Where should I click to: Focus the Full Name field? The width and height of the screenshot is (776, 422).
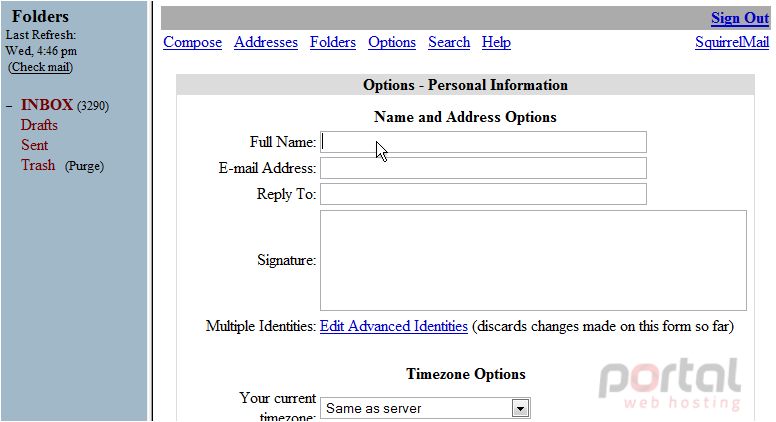point(483,142)
